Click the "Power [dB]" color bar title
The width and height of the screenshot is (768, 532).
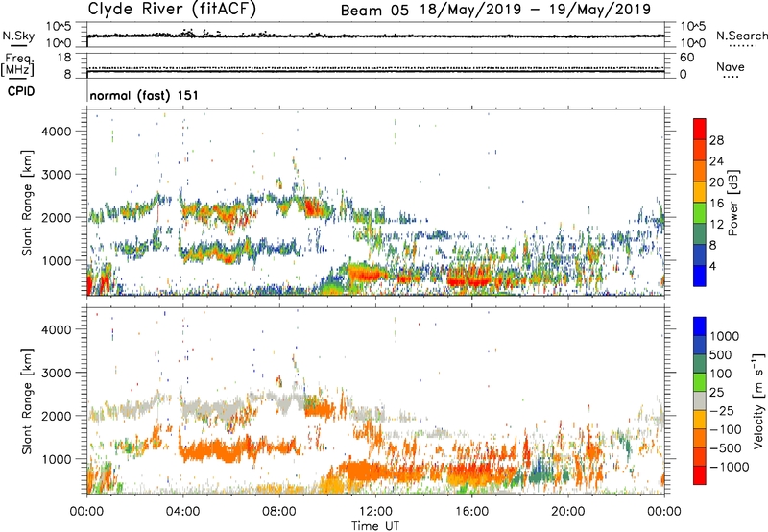[x=732, y=203]
